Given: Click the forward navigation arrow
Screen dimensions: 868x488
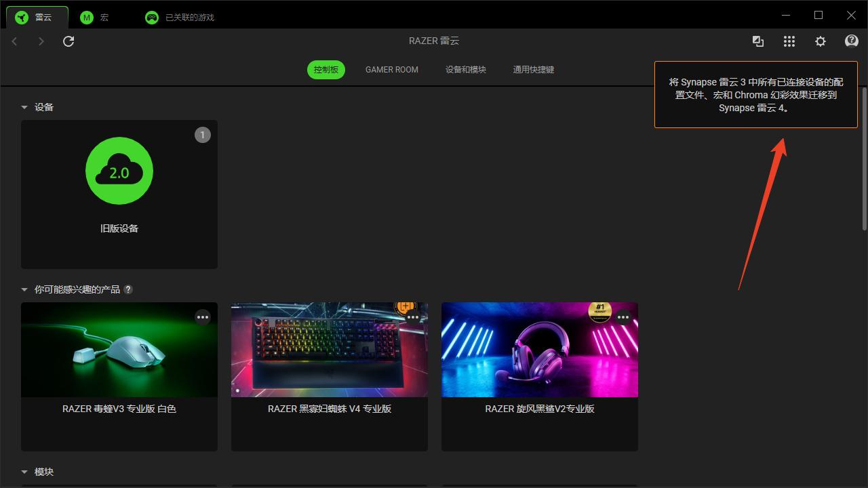Looking at the screenshot, I should coord(41,41).
